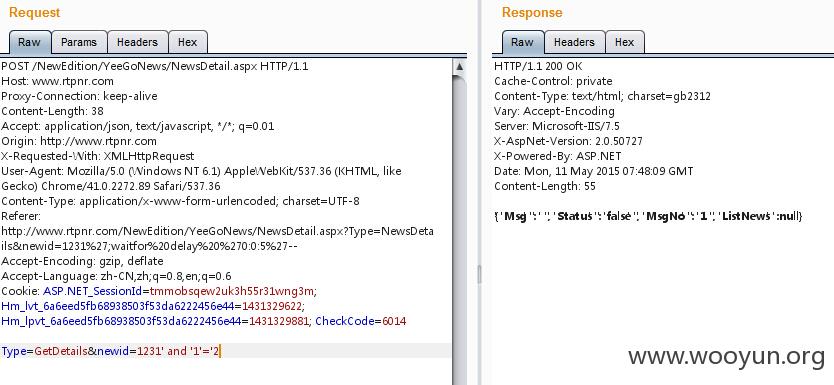The width and height of the screenshot is (834, 385).
Task: Open the Request Params tab
Action: [x=79, y=42]
